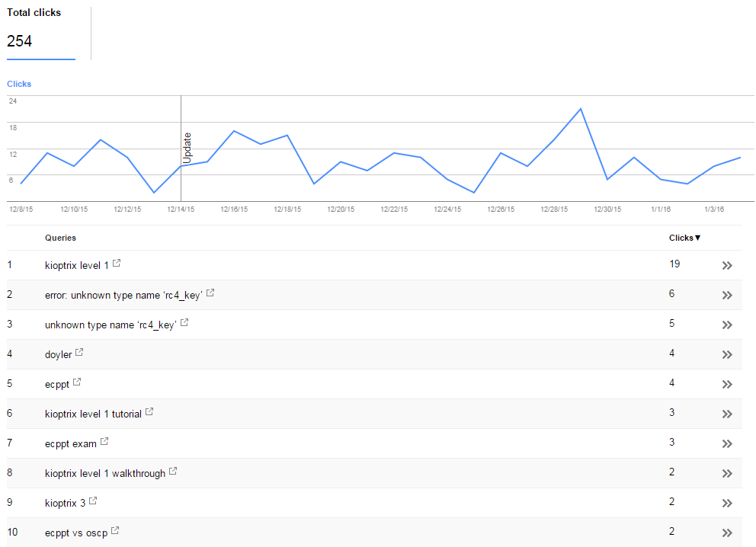Expand double chevron on the 'doyler' row
756x547 pixels.
tap(727, 355)
